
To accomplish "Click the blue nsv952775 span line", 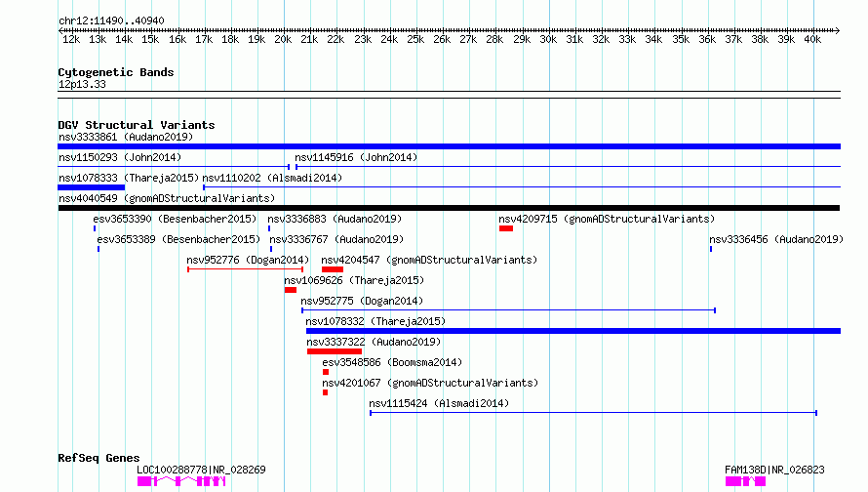I will click(509, 310).
